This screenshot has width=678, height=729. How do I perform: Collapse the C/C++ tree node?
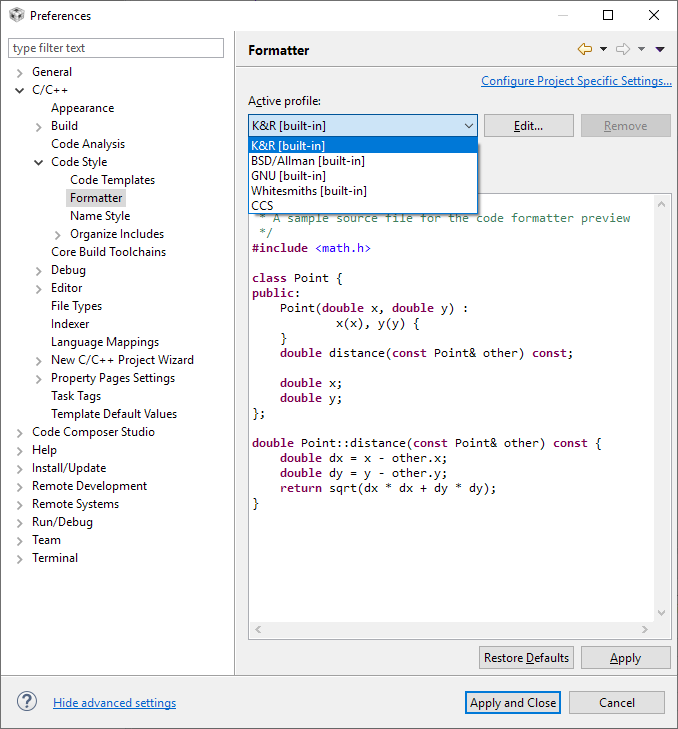20,91
